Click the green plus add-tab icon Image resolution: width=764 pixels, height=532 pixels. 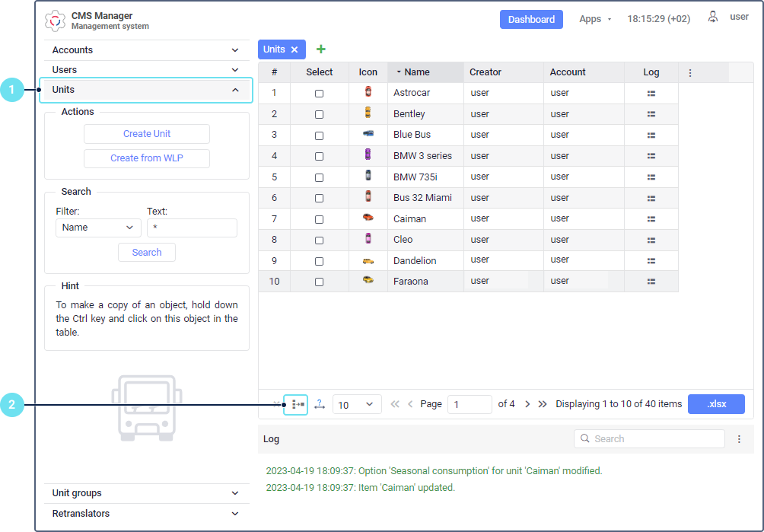(x=320, y=49)
